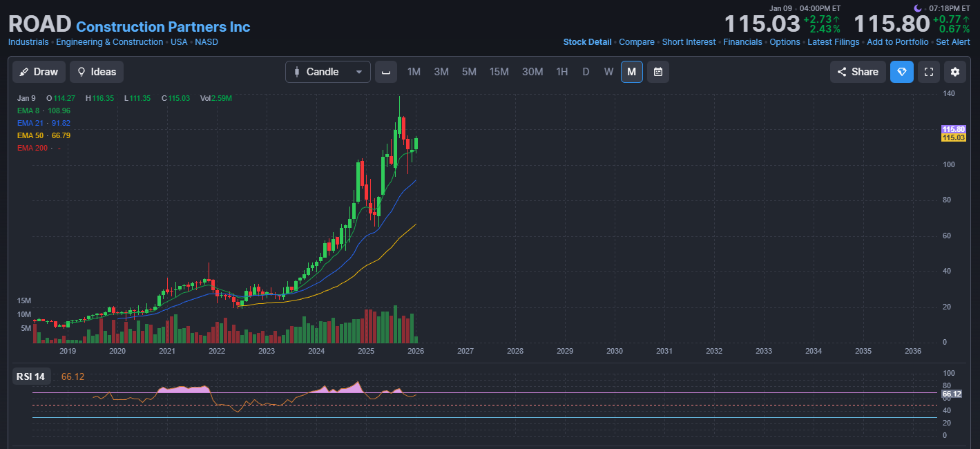Open chart settings gear icon
The height and width of the screenshot is (449, 980).
click(956, 72)
